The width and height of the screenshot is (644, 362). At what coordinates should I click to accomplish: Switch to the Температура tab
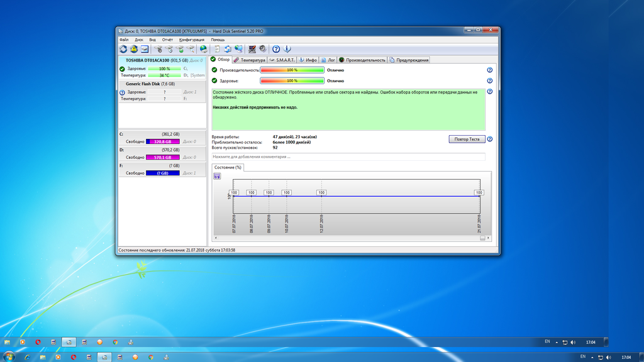click(x=249, y=60)
